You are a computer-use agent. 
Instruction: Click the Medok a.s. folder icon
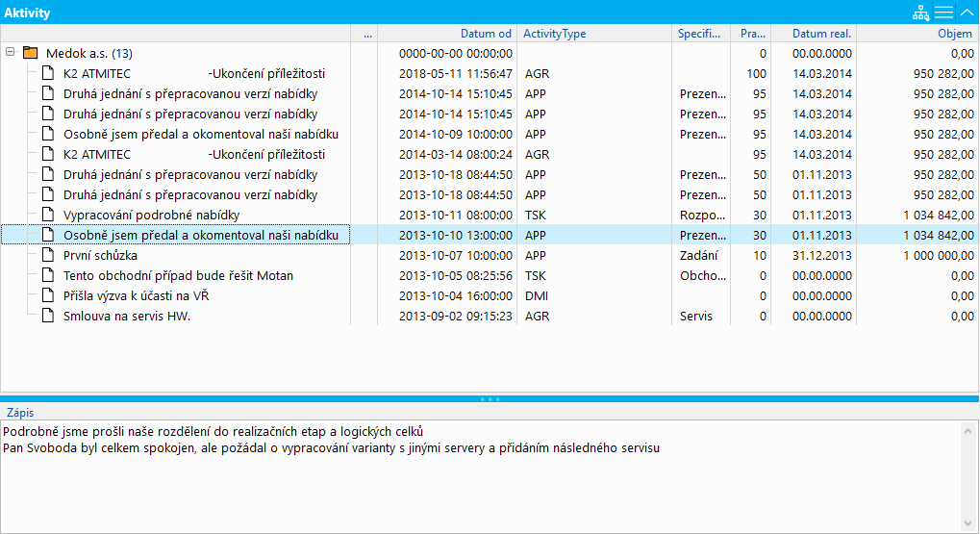[29, 53]
